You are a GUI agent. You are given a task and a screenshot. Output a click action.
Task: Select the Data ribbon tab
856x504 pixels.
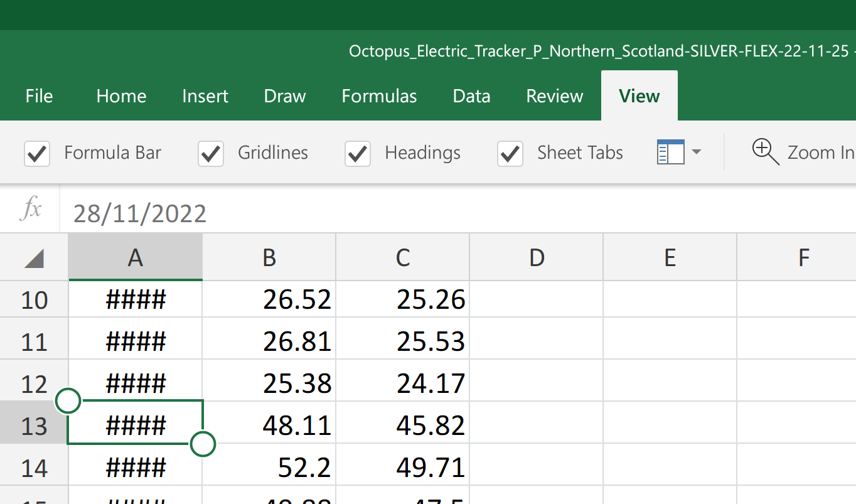pos(471,96)
